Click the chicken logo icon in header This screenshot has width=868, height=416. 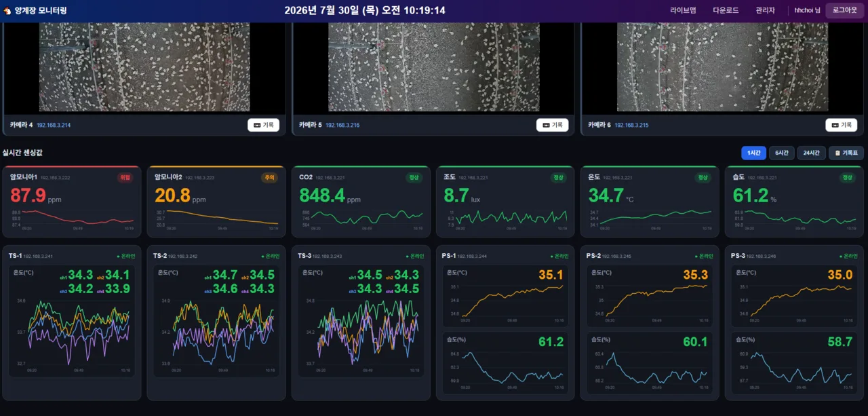pyautogui.click(x=7, y=11)
